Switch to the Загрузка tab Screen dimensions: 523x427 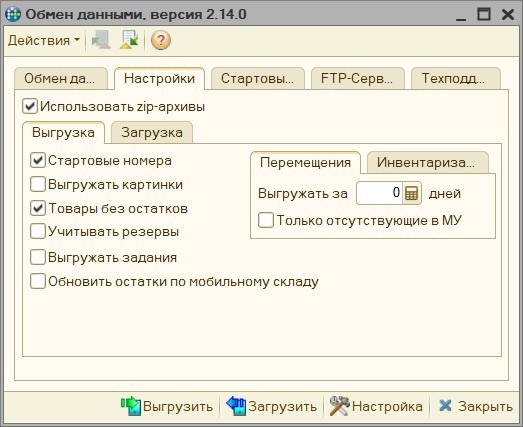tap(152, 132)
